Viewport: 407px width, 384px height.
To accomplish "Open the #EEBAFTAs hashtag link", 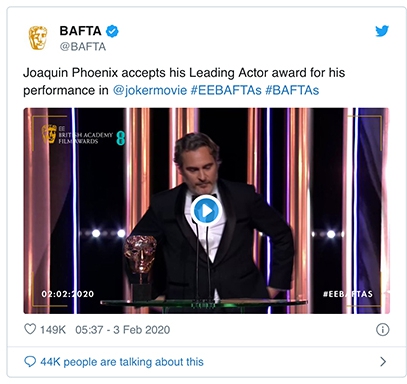I will point(226,90).
